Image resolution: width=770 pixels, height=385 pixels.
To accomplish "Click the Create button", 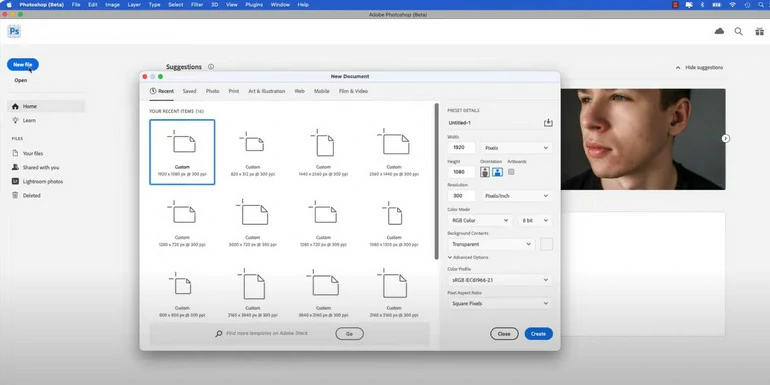I will click(x=539, y=334).
